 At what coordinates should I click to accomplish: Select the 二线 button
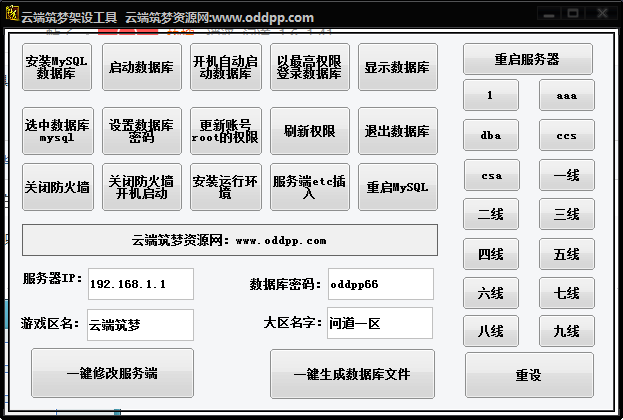click(x=491, y=214)
